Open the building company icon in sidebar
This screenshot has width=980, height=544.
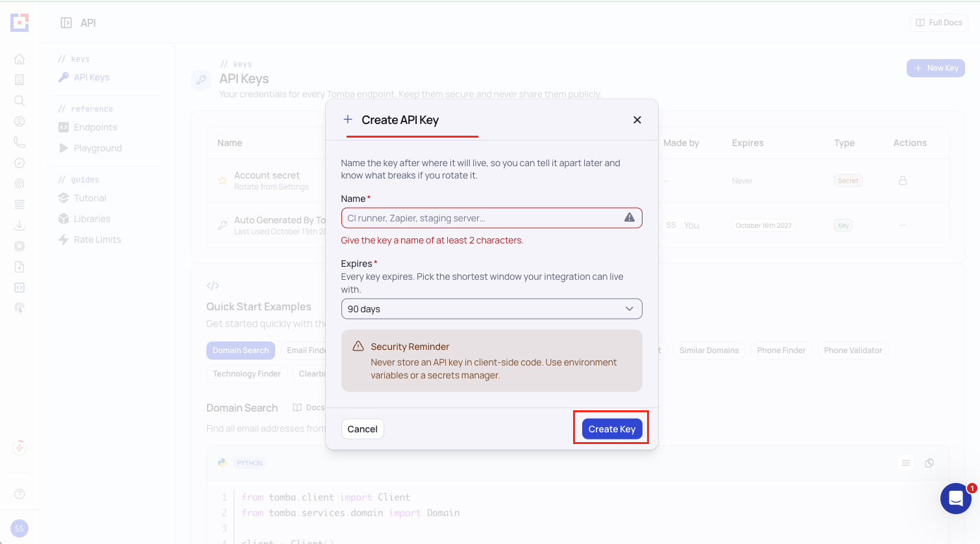[x=19, y=80]
